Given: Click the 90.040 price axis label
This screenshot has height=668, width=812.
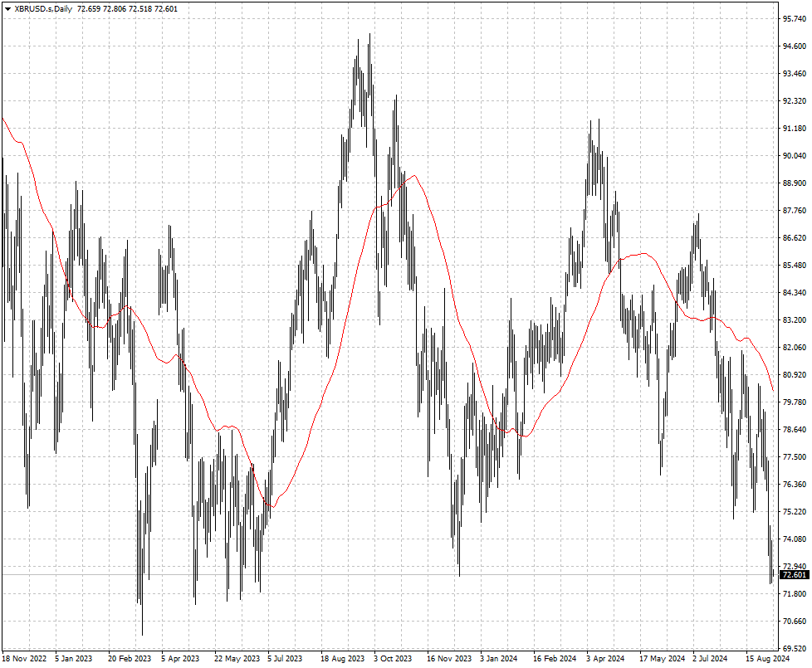Looking at the screenshot, I should coord(795,156).
